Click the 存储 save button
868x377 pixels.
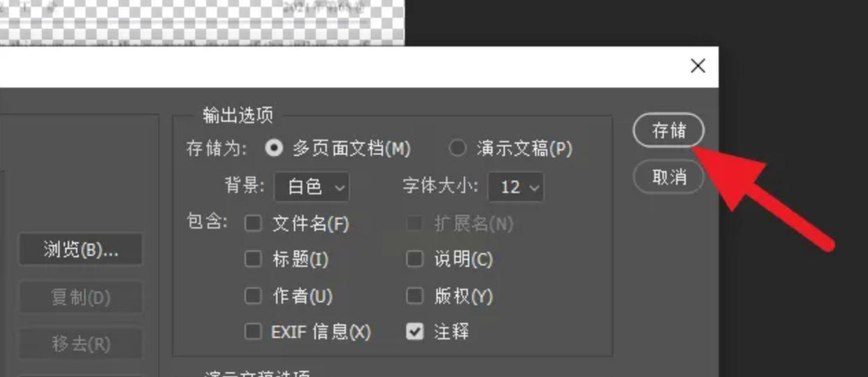coord(669,131)
